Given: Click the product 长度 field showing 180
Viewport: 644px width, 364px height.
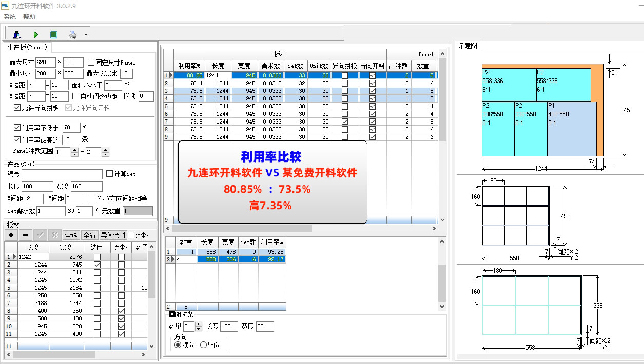Looking at the screenshot, I should pos(37,187).
